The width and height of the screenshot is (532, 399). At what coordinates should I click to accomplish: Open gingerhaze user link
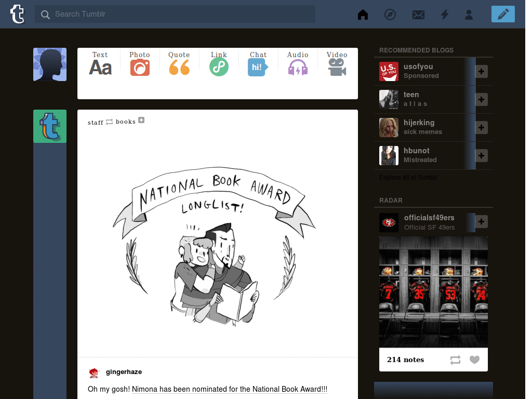click(124, 372)
